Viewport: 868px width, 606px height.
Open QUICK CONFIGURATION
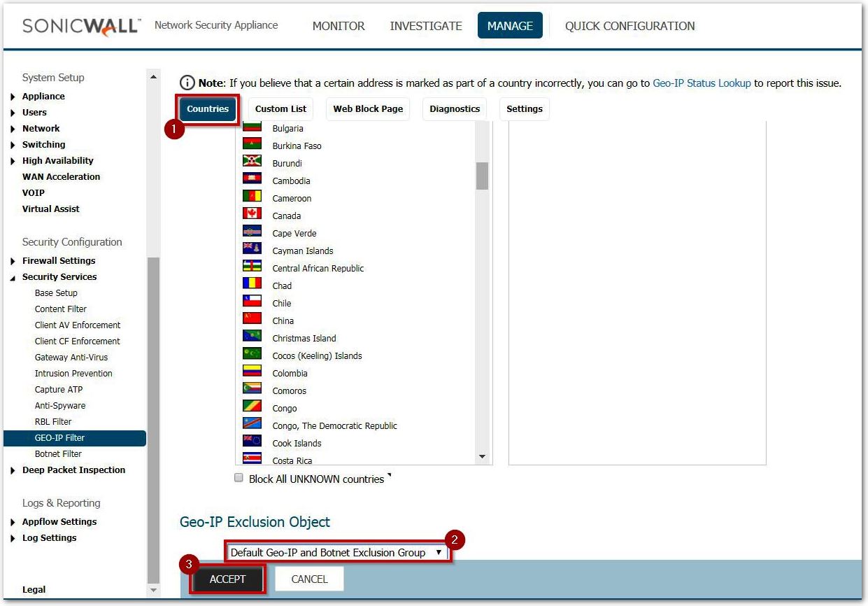tap(630, 26)
